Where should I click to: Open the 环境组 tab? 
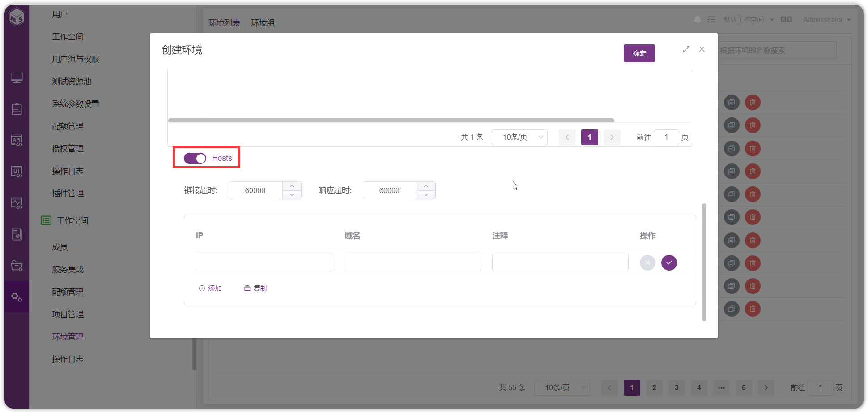tap(263, 22)
